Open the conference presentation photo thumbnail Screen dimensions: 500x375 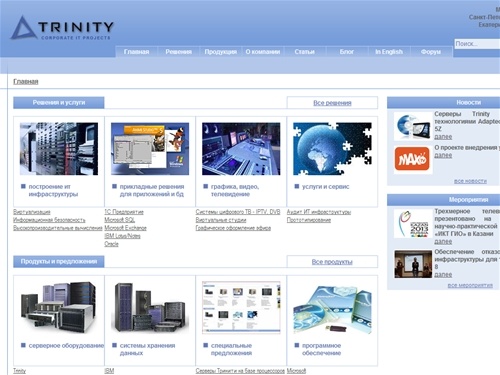[x=413, y=264]
